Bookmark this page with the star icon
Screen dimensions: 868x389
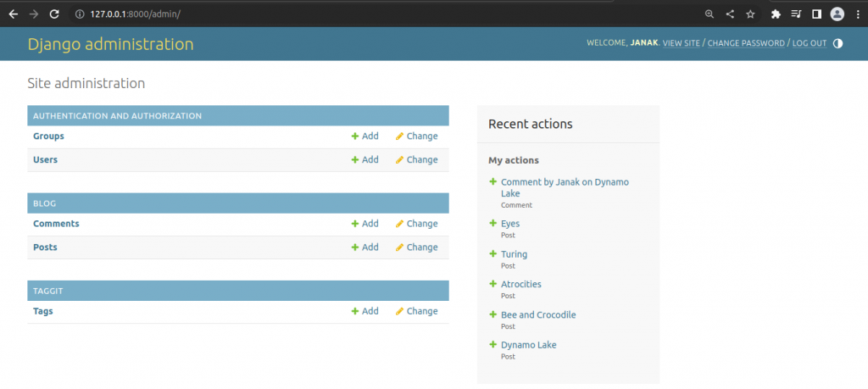pyautogui.click(x=750, y=14)
